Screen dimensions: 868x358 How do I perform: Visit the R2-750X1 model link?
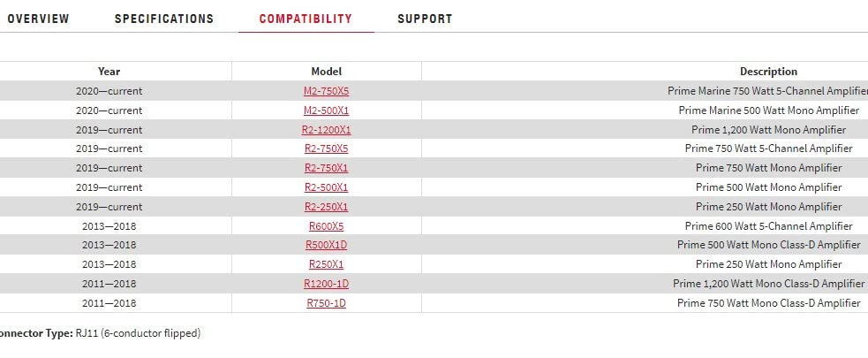[x=326, y=168]
